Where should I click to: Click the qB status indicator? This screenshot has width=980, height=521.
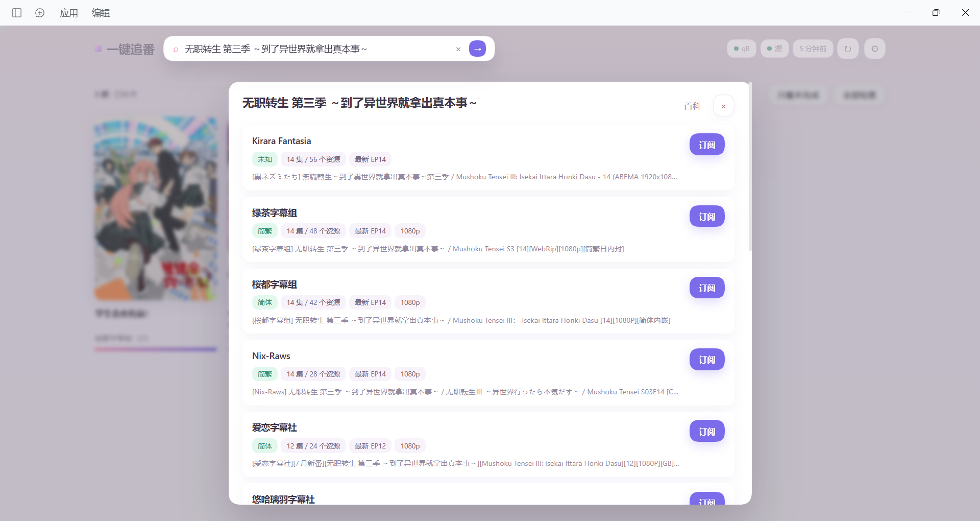click(x=742, y=49)
